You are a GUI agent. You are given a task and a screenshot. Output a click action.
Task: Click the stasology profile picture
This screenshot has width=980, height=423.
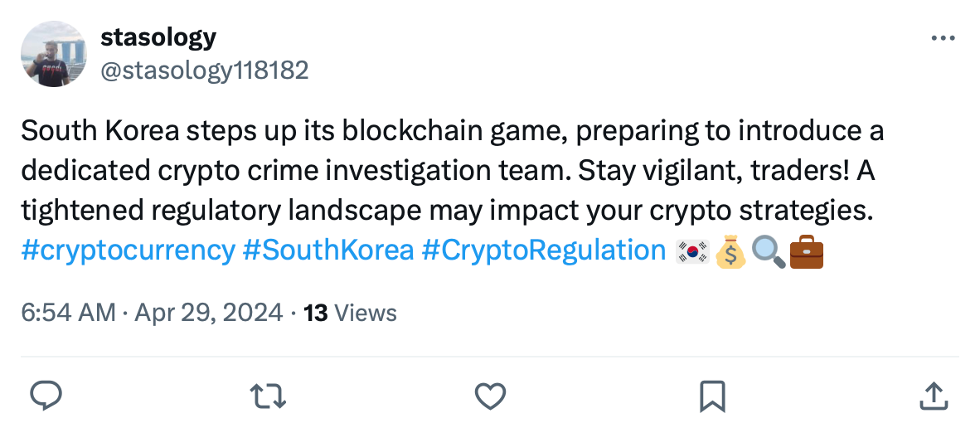coord(54,55)
